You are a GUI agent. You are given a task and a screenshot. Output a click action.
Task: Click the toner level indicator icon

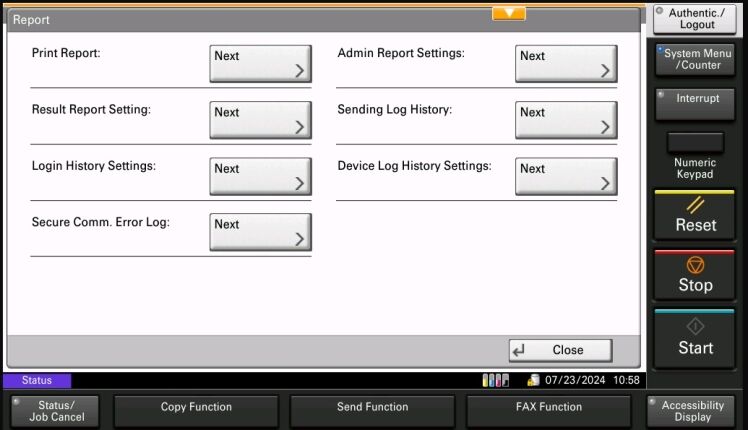coord(496,380)
